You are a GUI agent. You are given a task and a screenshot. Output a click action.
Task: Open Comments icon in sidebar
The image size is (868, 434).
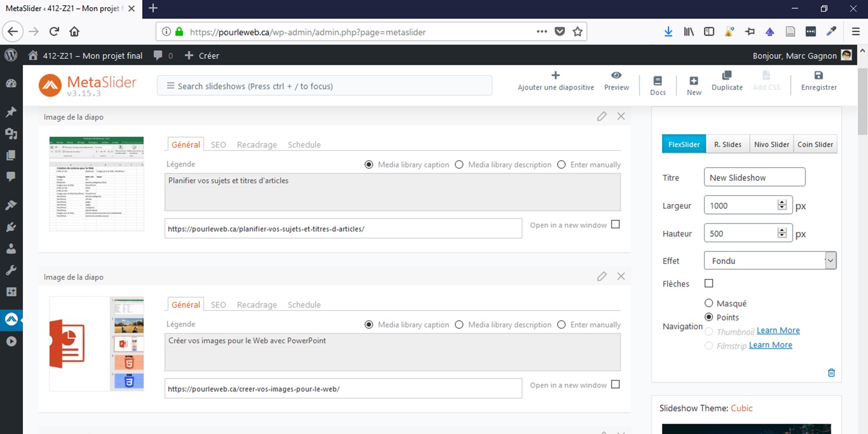(11, 176)
